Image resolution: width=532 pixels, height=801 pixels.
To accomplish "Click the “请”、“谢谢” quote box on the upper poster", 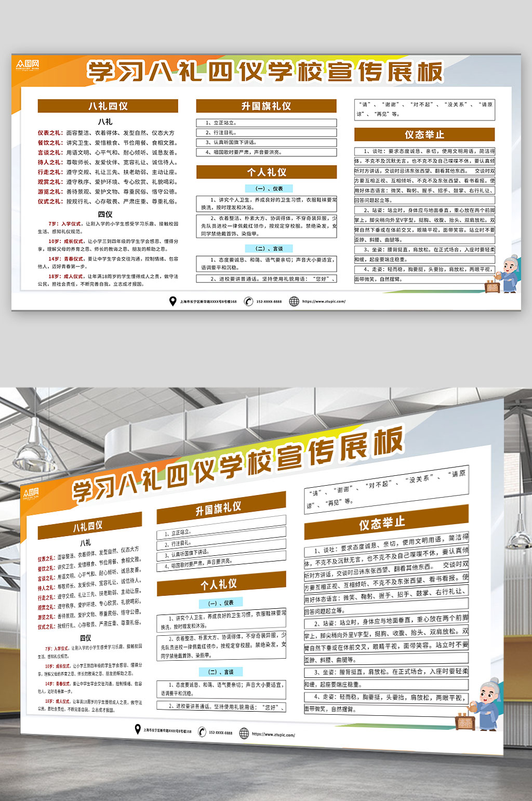I will pyautogui.click(x=424, y=109).
